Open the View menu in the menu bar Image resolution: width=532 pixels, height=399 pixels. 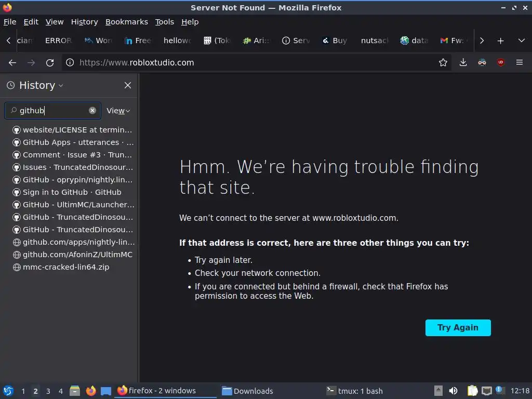coord(55,22)
